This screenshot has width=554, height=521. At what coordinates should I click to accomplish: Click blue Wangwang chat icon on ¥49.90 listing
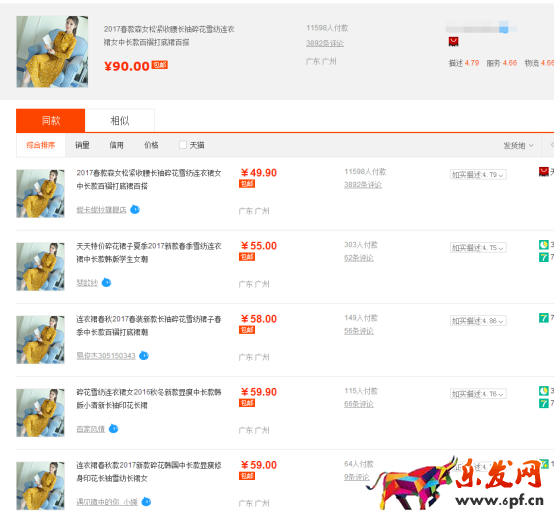click(x=135, y=209)
